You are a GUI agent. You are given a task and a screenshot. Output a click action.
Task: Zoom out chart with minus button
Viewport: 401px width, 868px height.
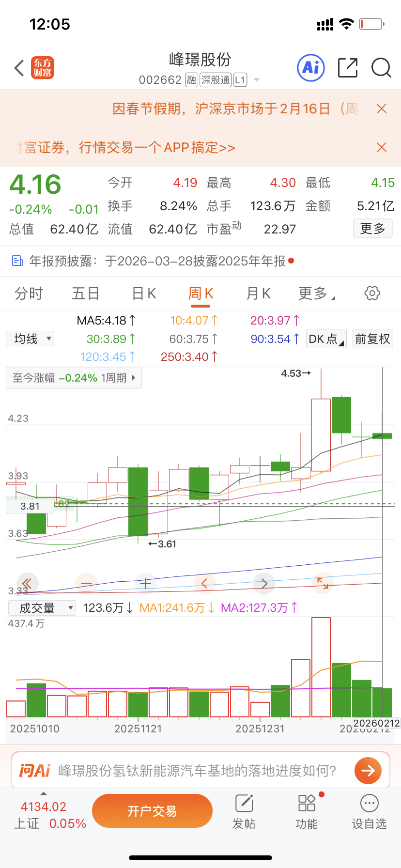[x=86, y=583]
